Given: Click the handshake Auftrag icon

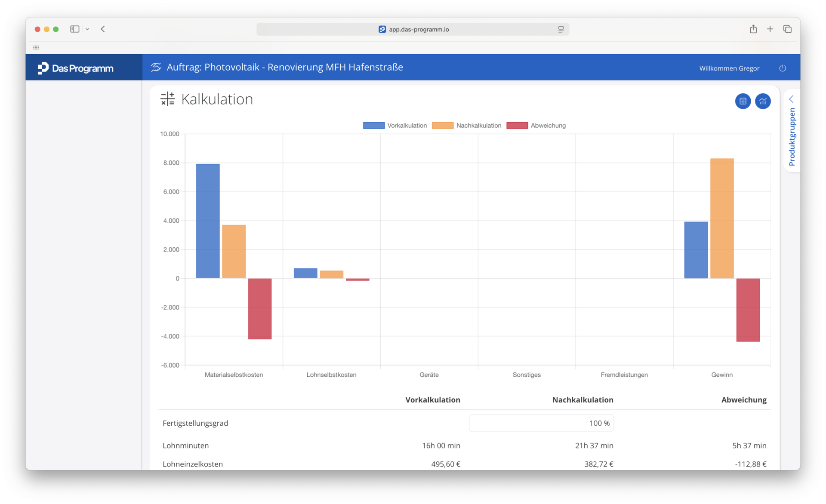Looking at the screenshot, I should tap(156, 67).
